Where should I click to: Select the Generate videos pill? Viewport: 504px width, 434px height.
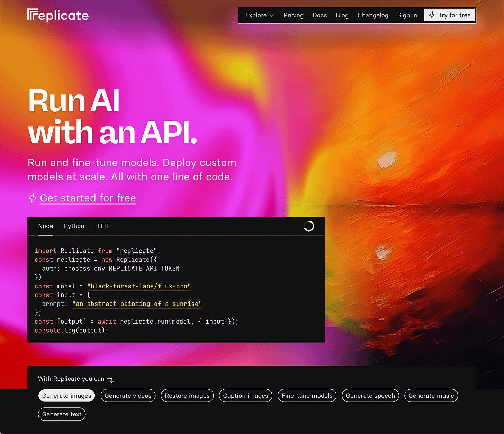128,396
